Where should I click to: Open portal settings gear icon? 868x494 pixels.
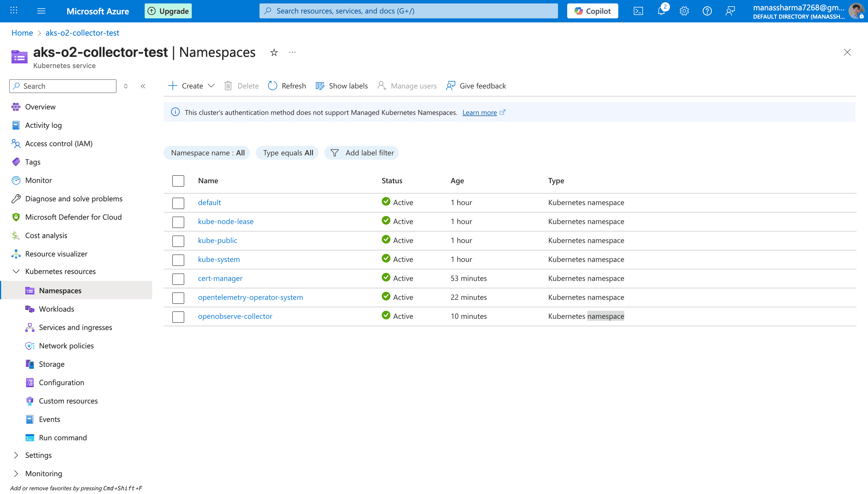coord(684,11)
